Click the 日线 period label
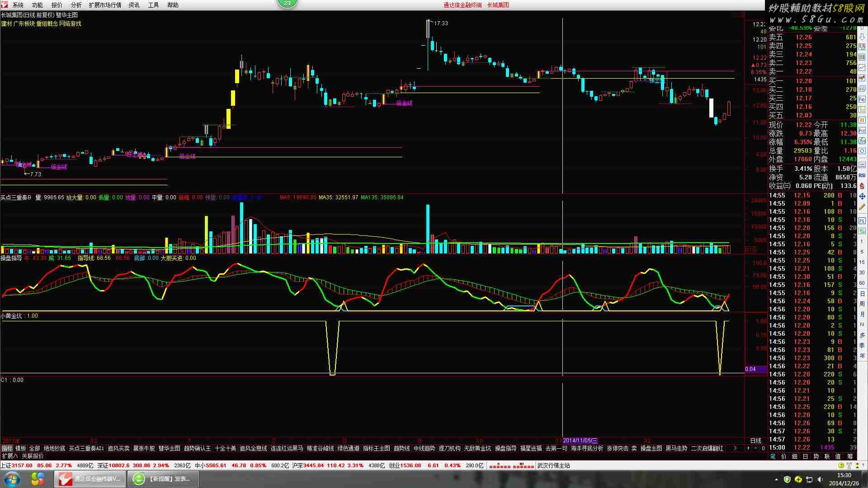The width and height of the screenshot is (868, 488). pos(755,441)
